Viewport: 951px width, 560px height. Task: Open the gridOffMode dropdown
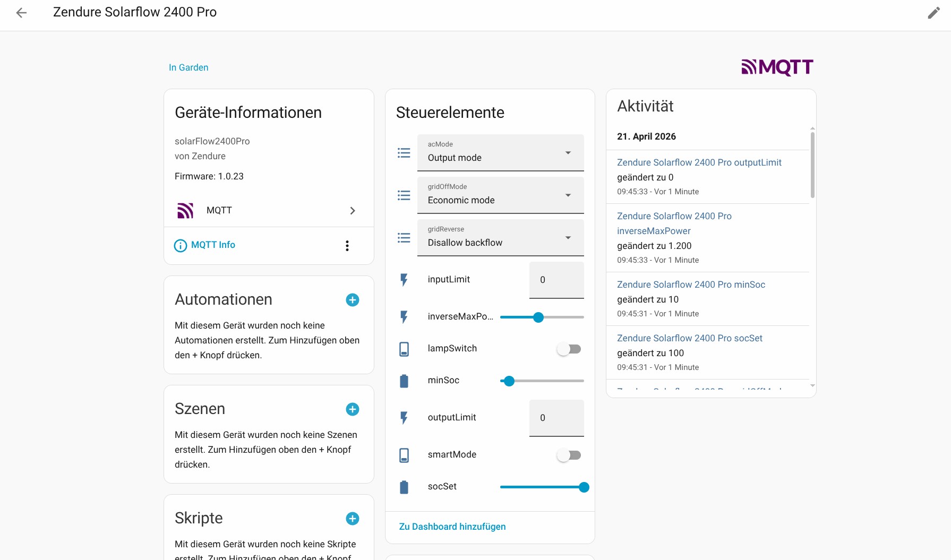click(500, 195)
